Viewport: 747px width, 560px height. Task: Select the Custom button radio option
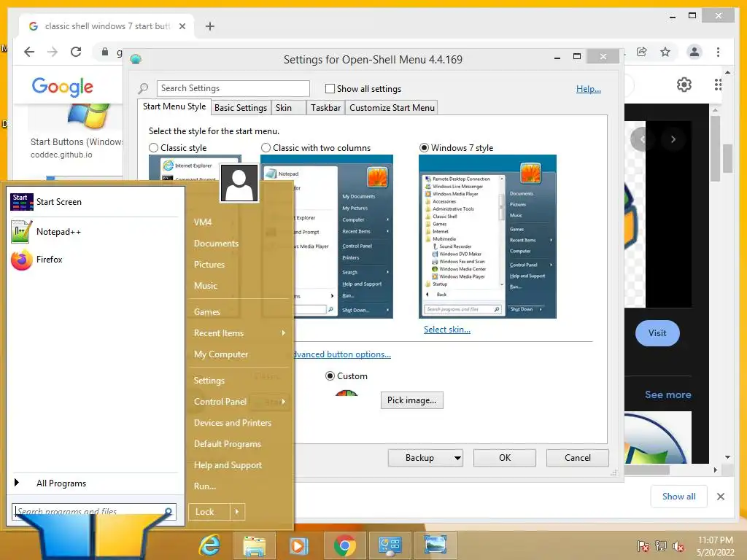click(330, 376)
